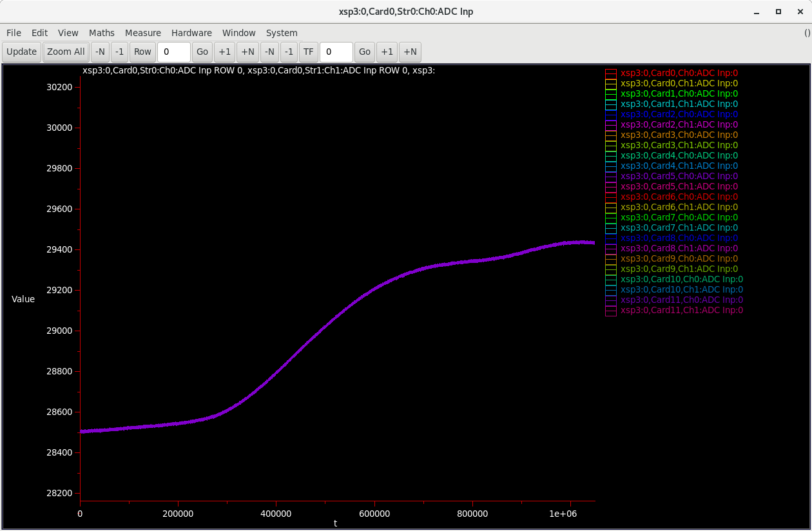Click the plot title starting 'xsp3:0,Card0,Str0:Ch0:ADC Inp ROW 0'
Image resolution: width=812 pixels, height=531 pixels.
click(x=259, y=70)
